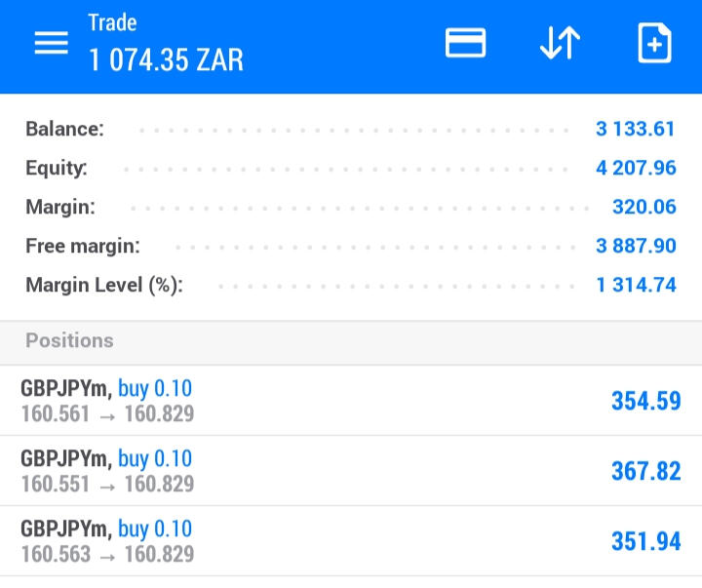Select the Margin label
Viewport: 702px width, 588px height.
point(60,207)
